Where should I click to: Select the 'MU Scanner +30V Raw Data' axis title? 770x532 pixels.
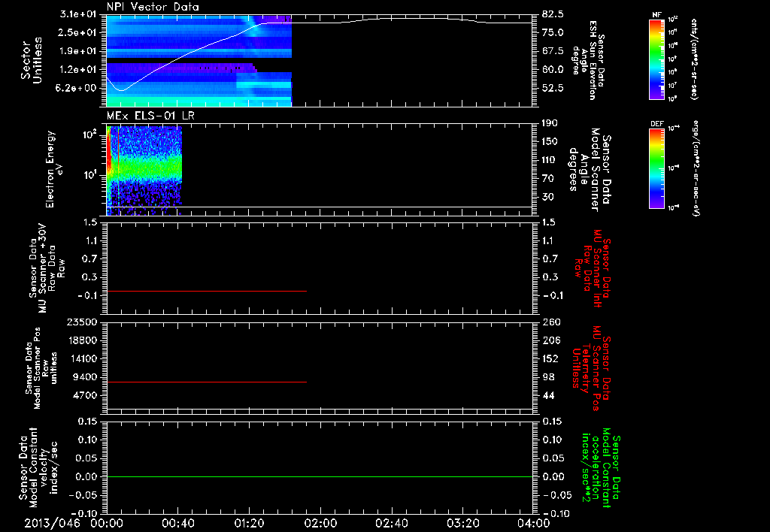pyautogui.click(x=47, y=268)
